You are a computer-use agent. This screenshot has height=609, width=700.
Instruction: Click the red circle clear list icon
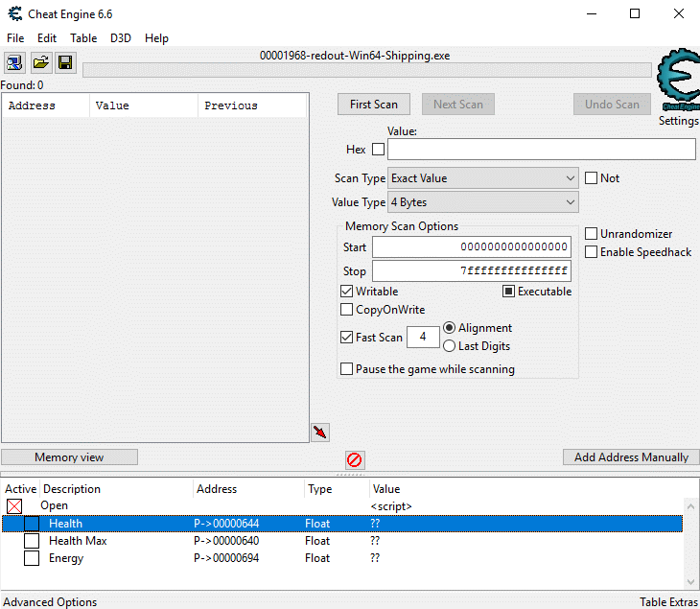(355, 459)
